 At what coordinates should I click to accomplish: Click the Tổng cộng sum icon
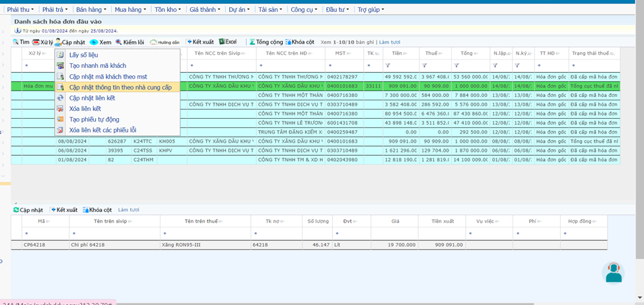252,42
